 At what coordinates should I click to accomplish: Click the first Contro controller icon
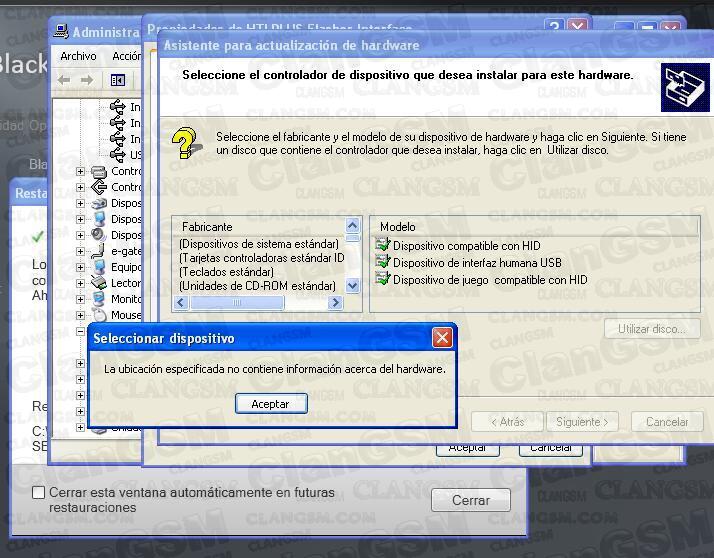(x=99, y=171)
